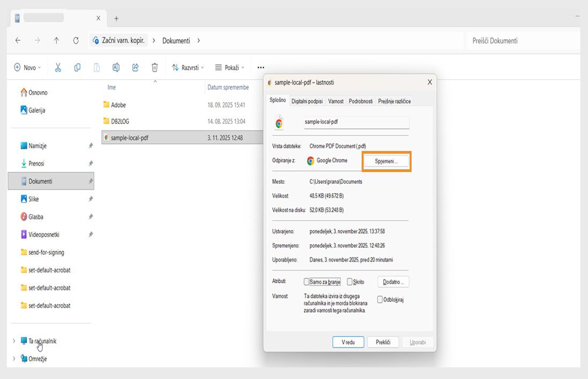Viewport: 588px width, 379px height.
Task: Open the Pokaži view dropdown
Action: [x=229, y=67]
